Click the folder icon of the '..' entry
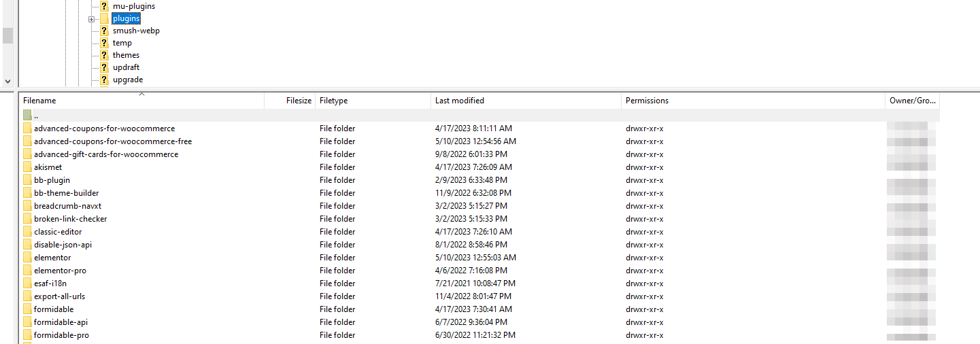Viewport: 980px width, 344px height. point(27,116)
